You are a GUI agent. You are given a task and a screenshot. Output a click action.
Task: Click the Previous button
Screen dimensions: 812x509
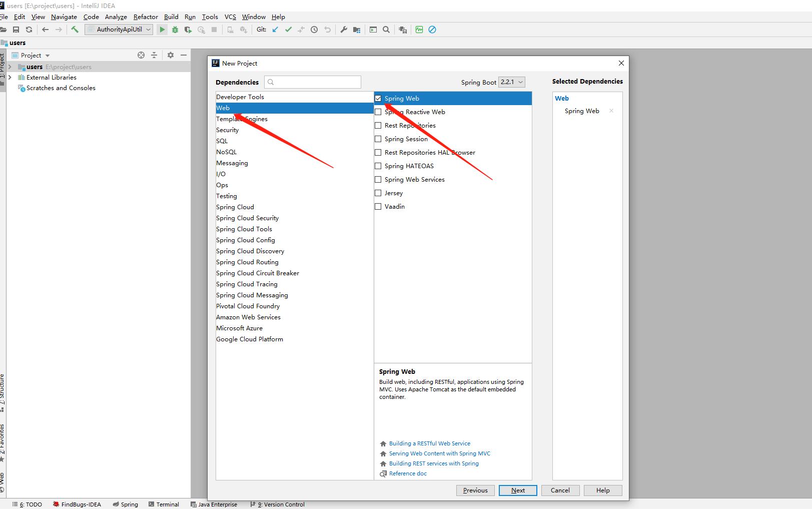(x=475, y=490)
